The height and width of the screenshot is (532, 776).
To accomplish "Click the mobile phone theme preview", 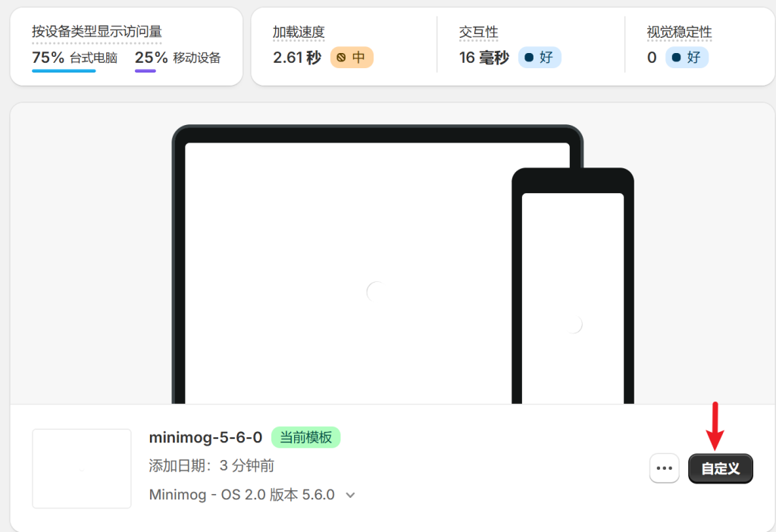I will [x=572, y=296].
